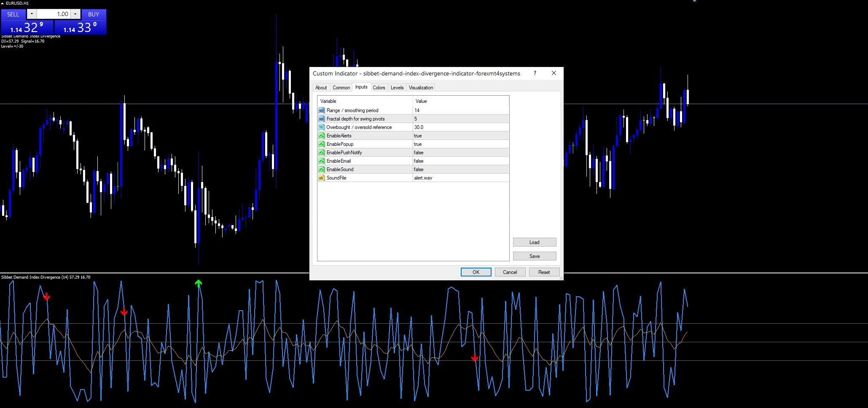Screen dimensions: 868x408
Task: Select the SoundFile variable name
Action: [x=336, y=178]
